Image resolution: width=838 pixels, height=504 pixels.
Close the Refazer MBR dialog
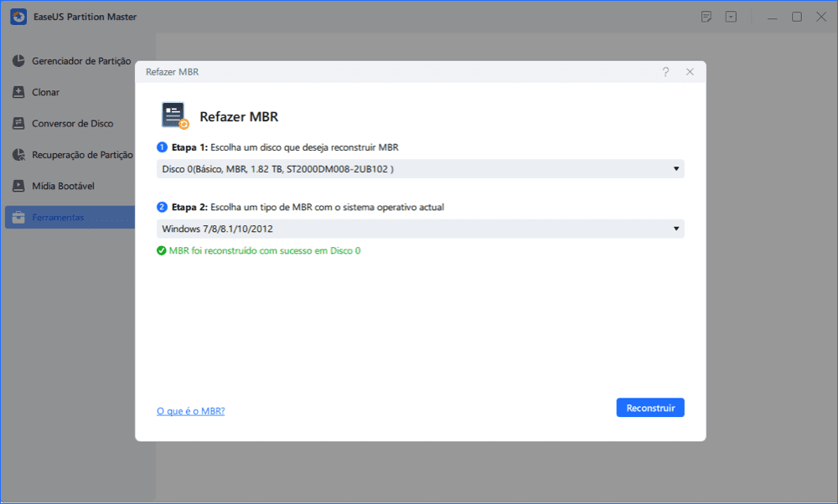(690, 71)
